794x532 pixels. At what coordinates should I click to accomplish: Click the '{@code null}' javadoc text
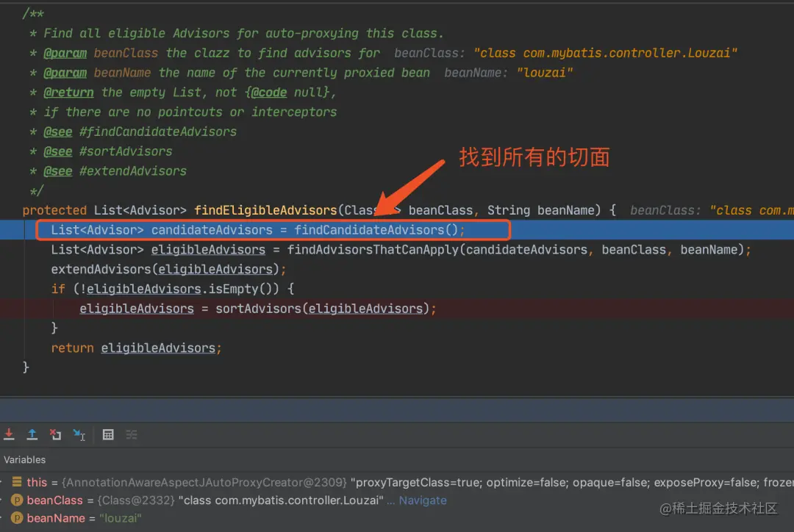click(x=288, y=92)
